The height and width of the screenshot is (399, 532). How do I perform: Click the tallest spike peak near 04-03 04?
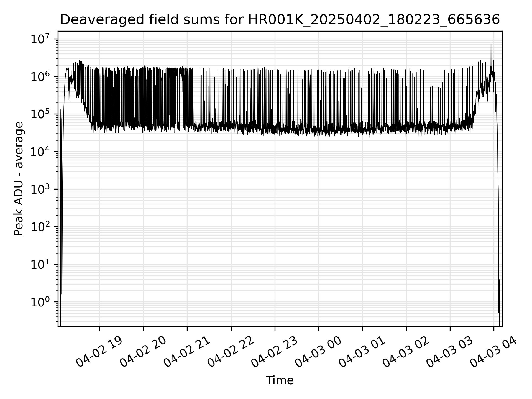click(491, 45)
